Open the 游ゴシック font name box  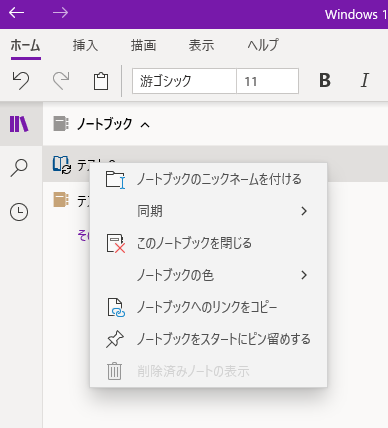click(x=184, y=81)
